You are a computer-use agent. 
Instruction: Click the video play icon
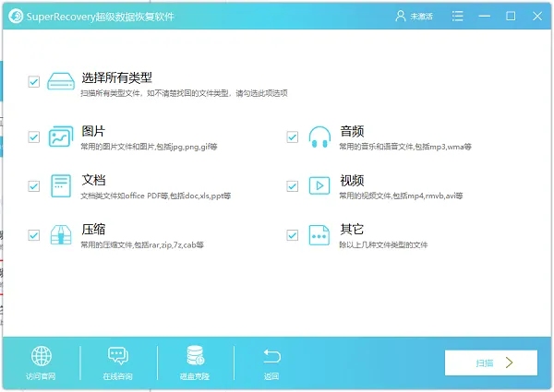click(x=319, y=185)
